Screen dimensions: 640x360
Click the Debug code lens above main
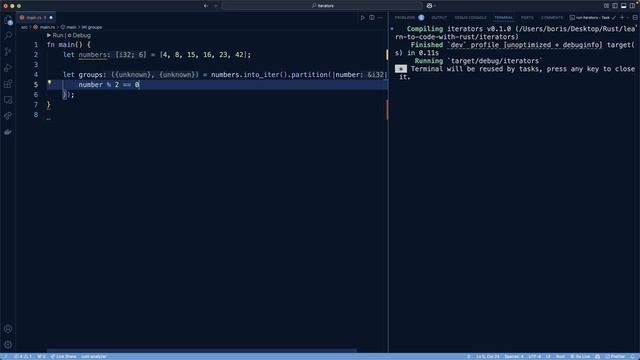(x=79, y=36)
